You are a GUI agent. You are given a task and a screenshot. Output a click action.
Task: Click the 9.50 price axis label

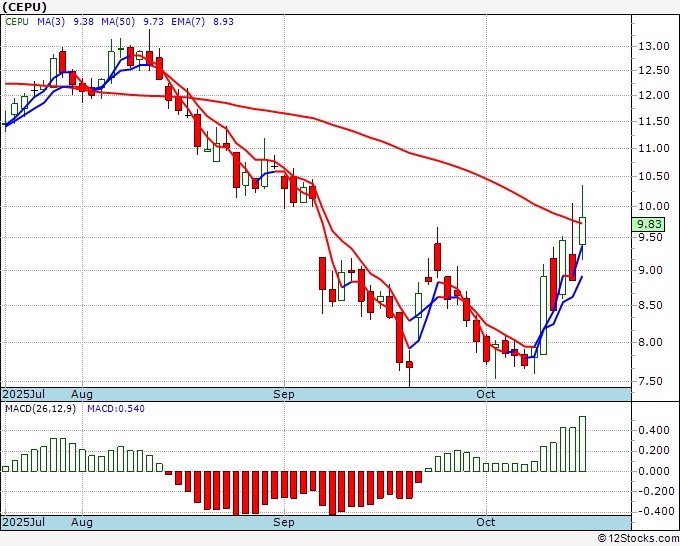pyautogui.click(x=651, y=237)
